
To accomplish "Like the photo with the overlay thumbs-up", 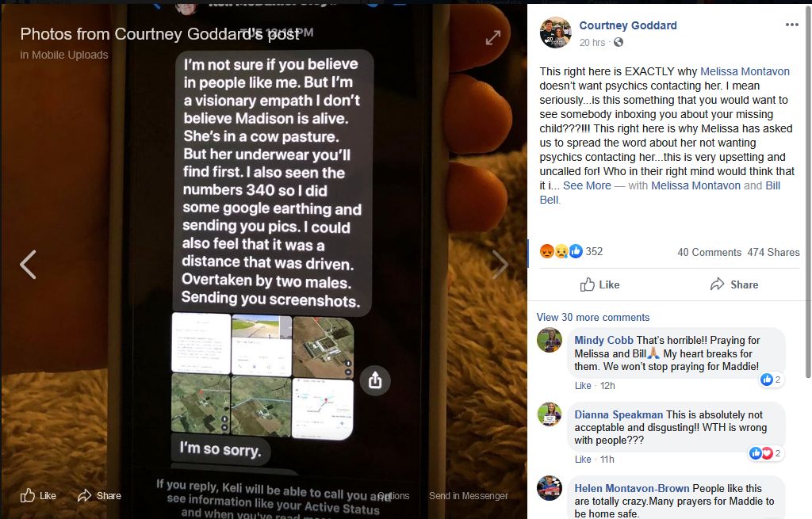I will click(38, 496).
